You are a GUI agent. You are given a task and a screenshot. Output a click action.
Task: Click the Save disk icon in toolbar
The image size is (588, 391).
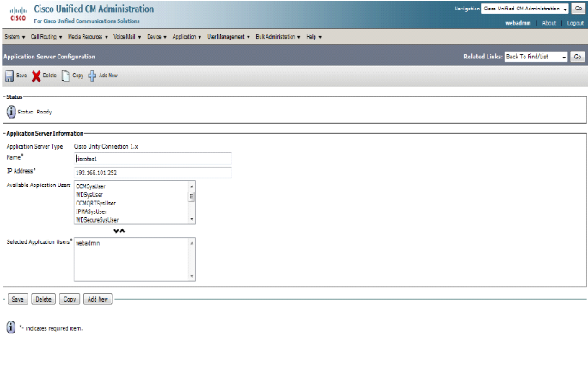click(x=9, y=76)
